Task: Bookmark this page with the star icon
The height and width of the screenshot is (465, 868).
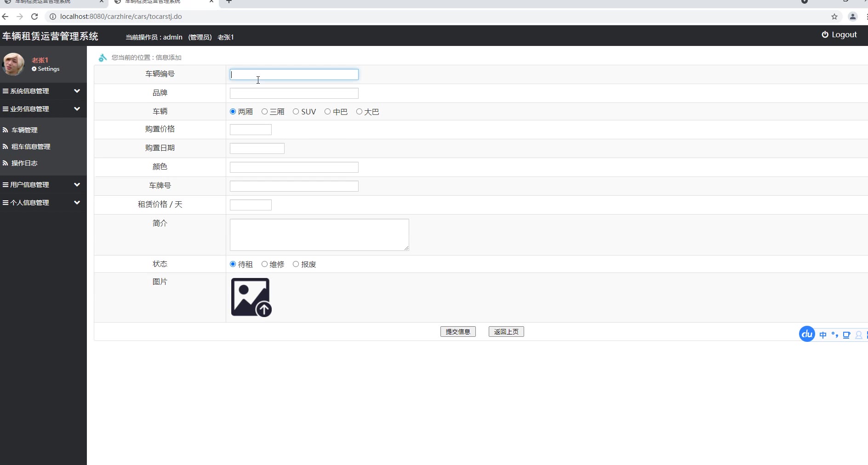Action: [x=834, y=17]
